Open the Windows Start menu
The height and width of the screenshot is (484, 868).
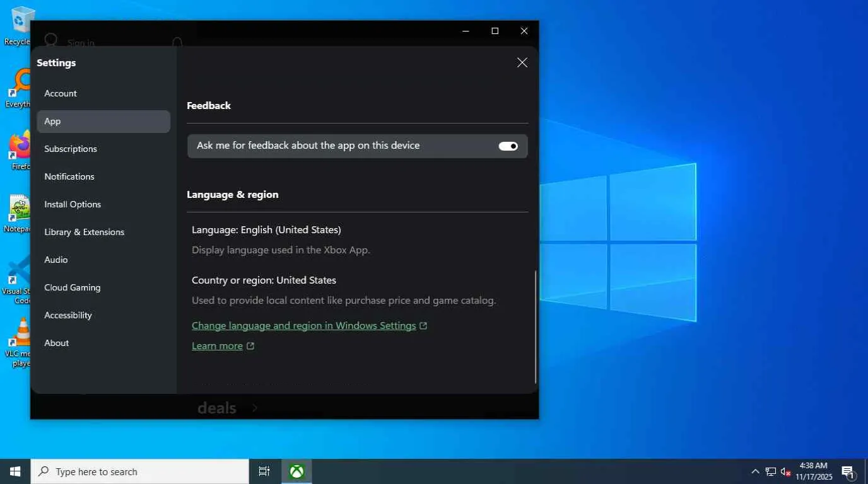pos(15,471)
